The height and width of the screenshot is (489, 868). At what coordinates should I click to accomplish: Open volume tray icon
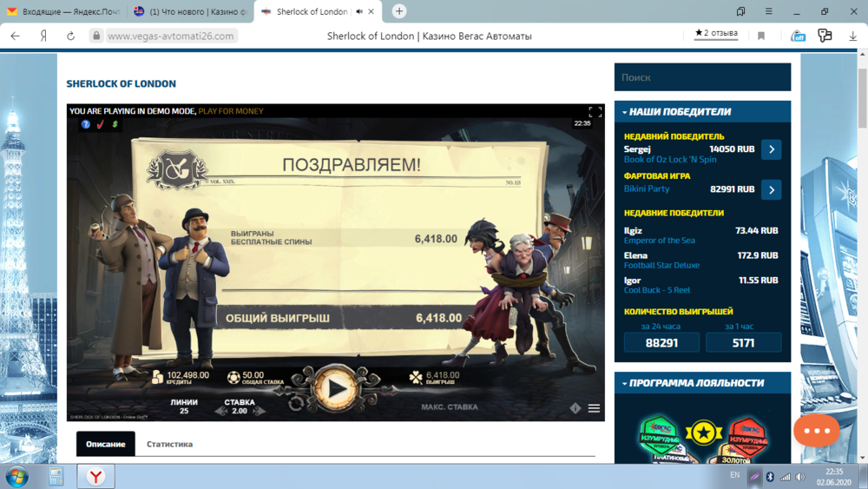tap(800, 476)
